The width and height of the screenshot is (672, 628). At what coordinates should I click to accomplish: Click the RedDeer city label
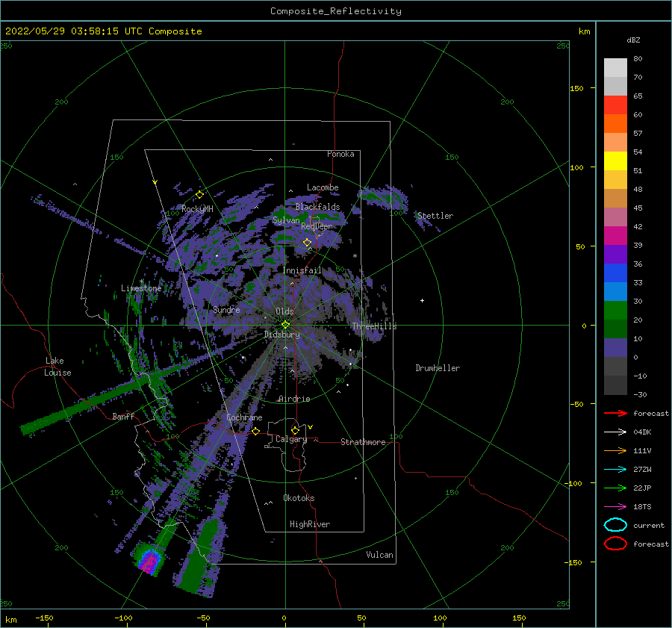coord(317,226)
